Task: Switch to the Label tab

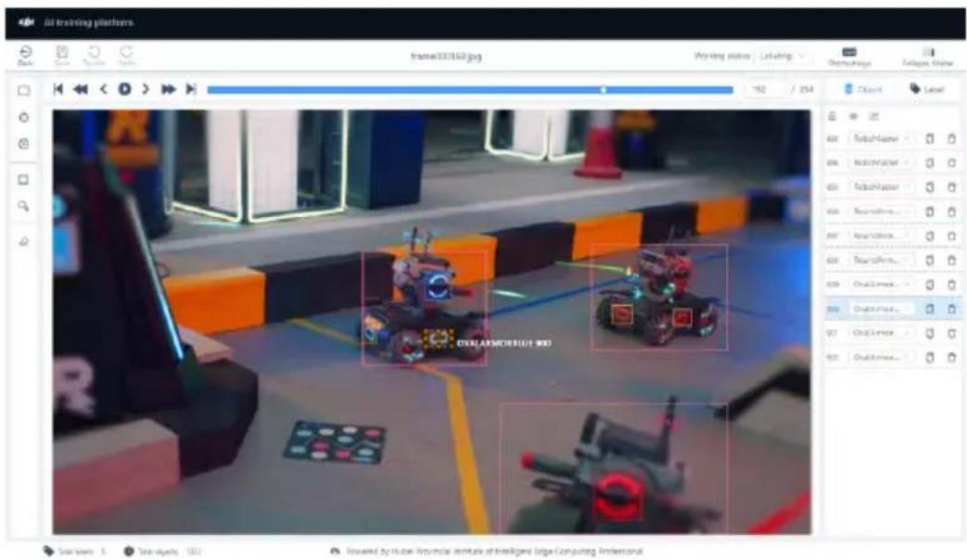Action: pos(927,89)
